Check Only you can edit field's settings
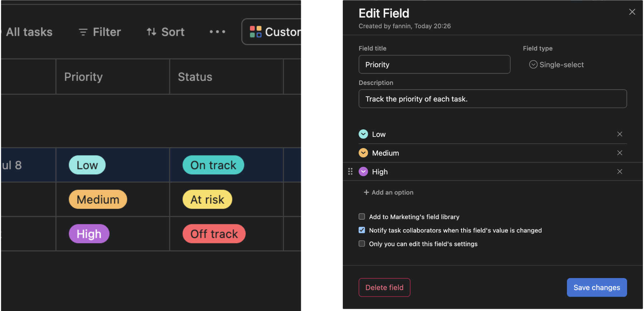 coord(362,244)
